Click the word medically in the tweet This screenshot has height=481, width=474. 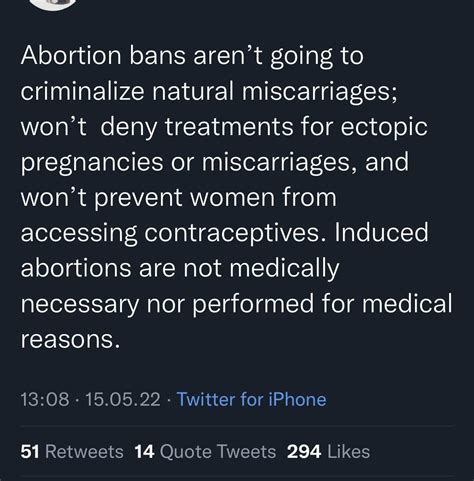coord(284,269)
